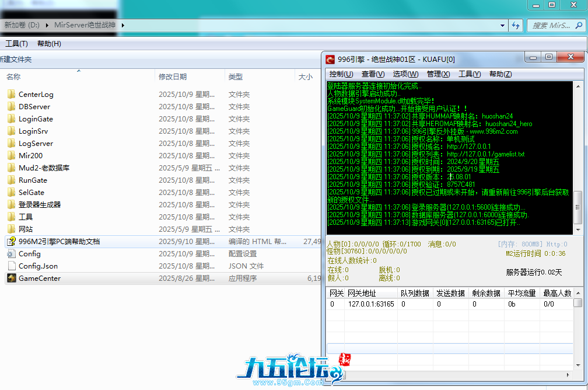Screen dimensions: 588x390
Task: Select the Config settings file icon
Action: click(11, 254)
